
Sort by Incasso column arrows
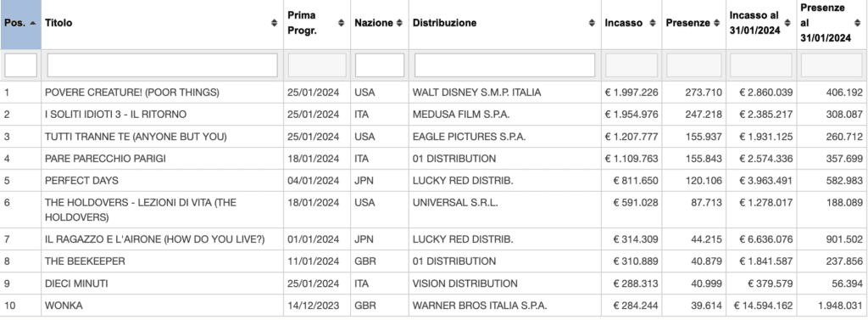tap(652, 23)
